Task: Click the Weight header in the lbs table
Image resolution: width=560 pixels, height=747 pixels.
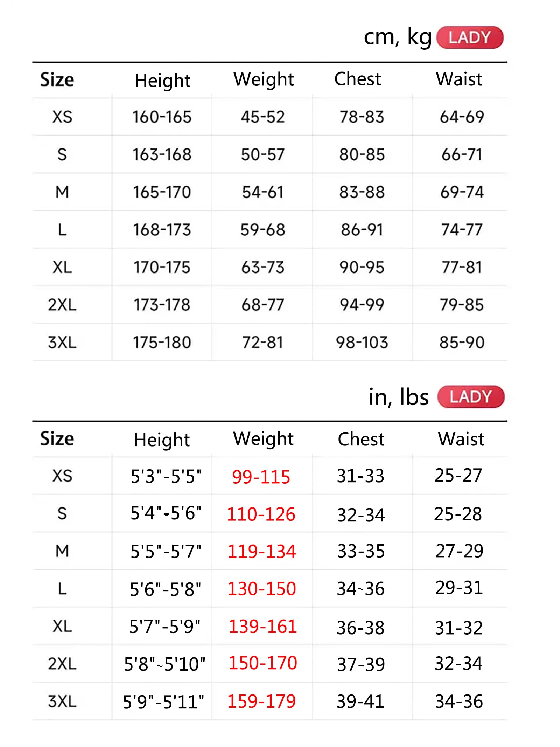Action: point(263,439)
